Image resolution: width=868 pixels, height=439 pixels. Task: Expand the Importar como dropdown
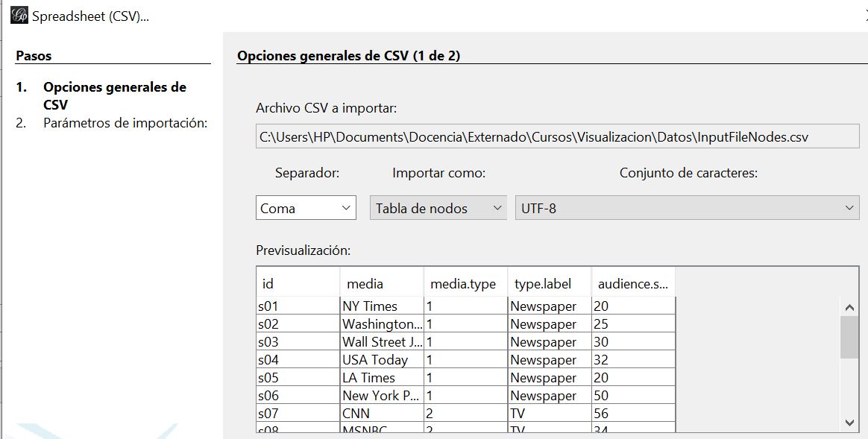[439, 209]
